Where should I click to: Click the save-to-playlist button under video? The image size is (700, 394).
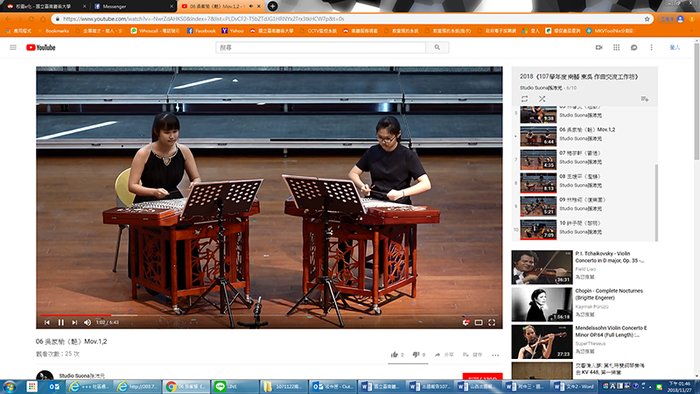472,355
